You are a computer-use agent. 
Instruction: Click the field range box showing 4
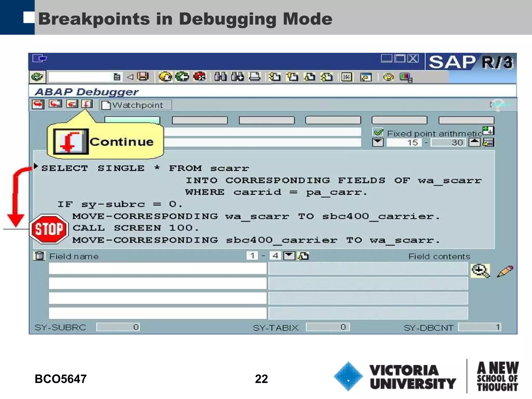275,256
